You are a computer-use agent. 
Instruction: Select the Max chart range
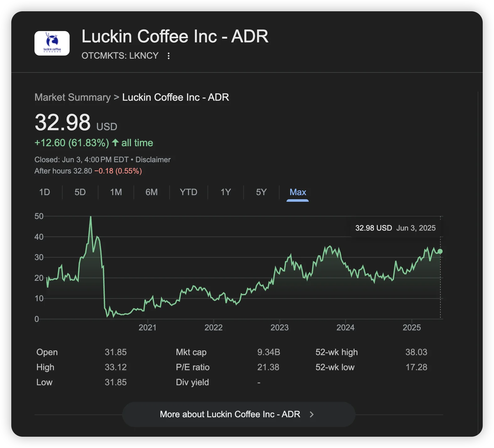click(298, 192)
